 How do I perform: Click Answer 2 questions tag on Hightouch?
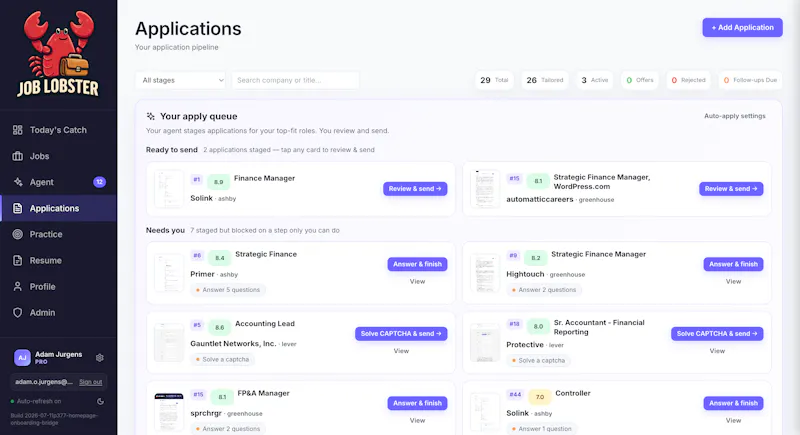544,290
